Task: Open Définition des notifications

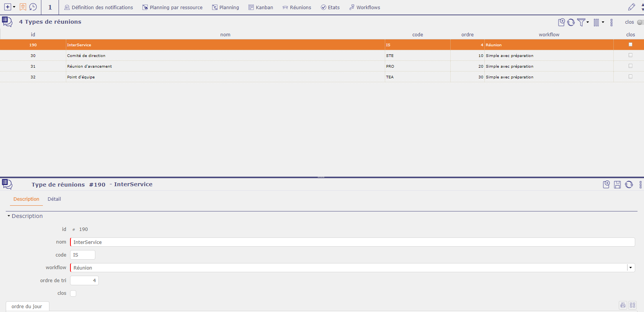Action: [98, 7]
